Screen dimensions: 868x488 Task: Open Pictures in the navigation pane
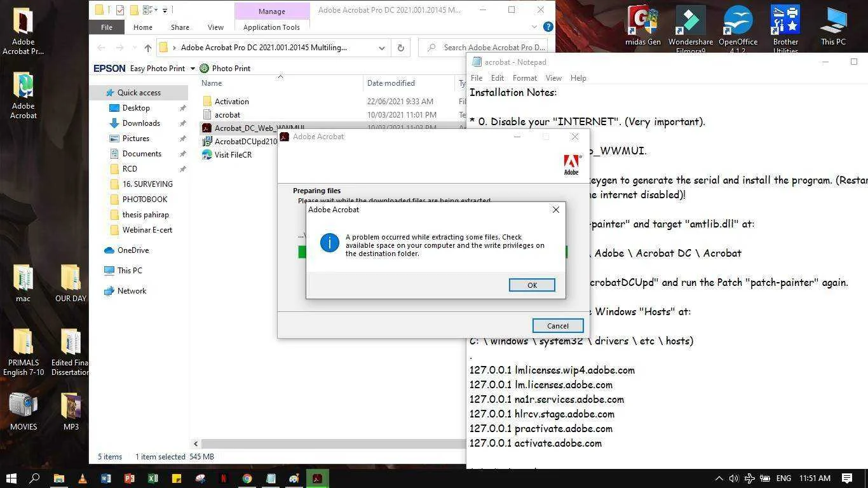click(136, 139)
